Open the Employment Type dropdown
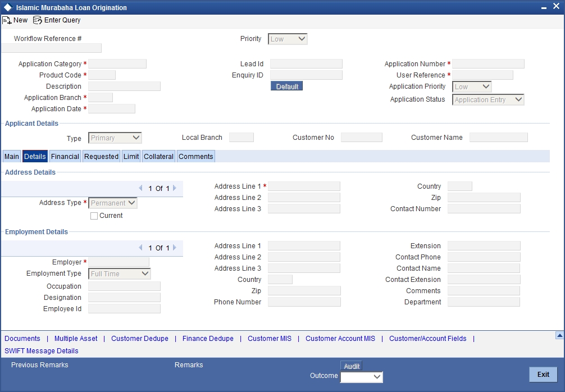Image resolution: width=565 pixels, height=392 pixels. click(x=119, y=274)
